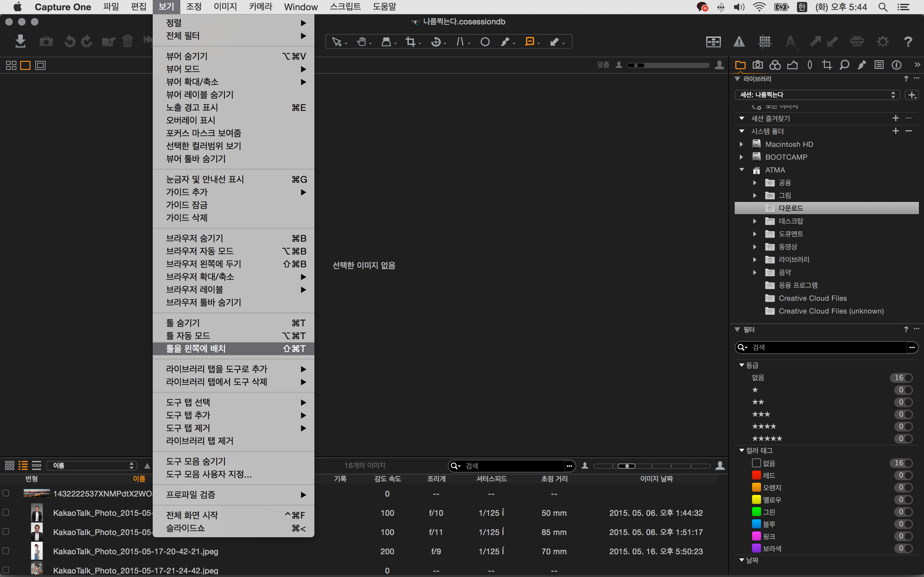Check the box for KakaoTalk_Photo_2015-05-17-20-42-21.jpeg

[6, 551]
